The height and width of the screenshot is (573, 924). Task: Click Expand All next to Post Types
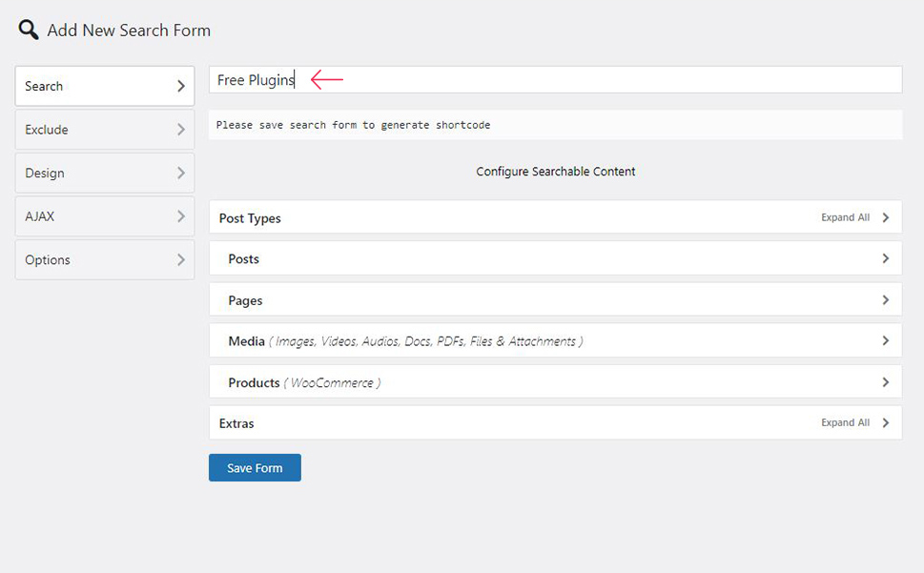[845, 217]
